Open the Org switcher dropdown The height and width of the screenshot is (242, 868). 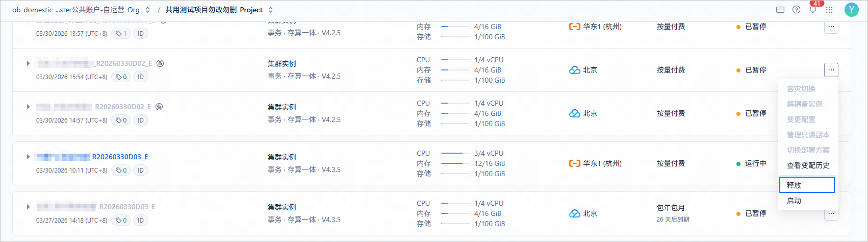(x=148, y=10)
